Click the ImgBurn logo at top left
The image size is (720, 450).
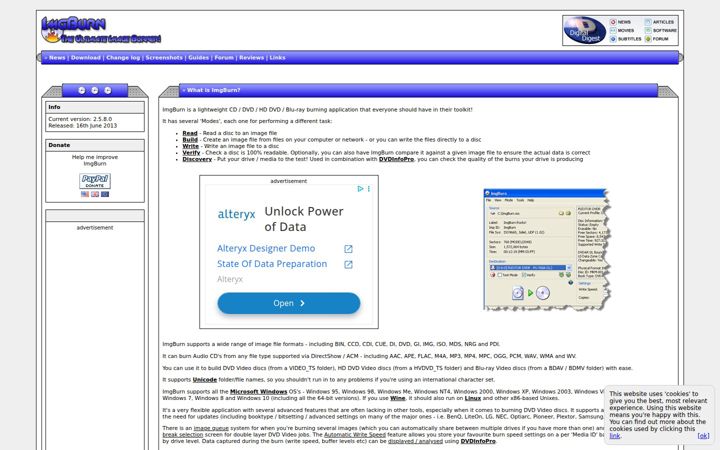tap(101, 30)
